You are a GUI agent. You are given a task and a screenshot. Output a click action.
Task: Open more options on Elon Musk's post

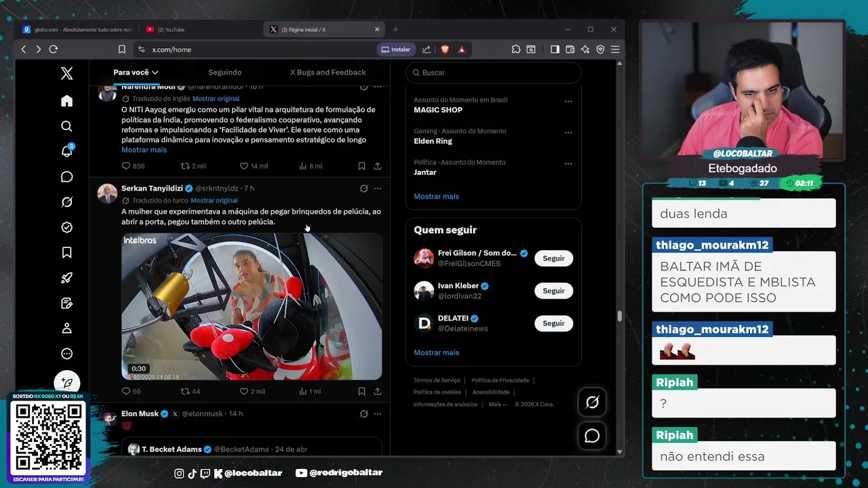pyautogui.click(x=378, y=413)
